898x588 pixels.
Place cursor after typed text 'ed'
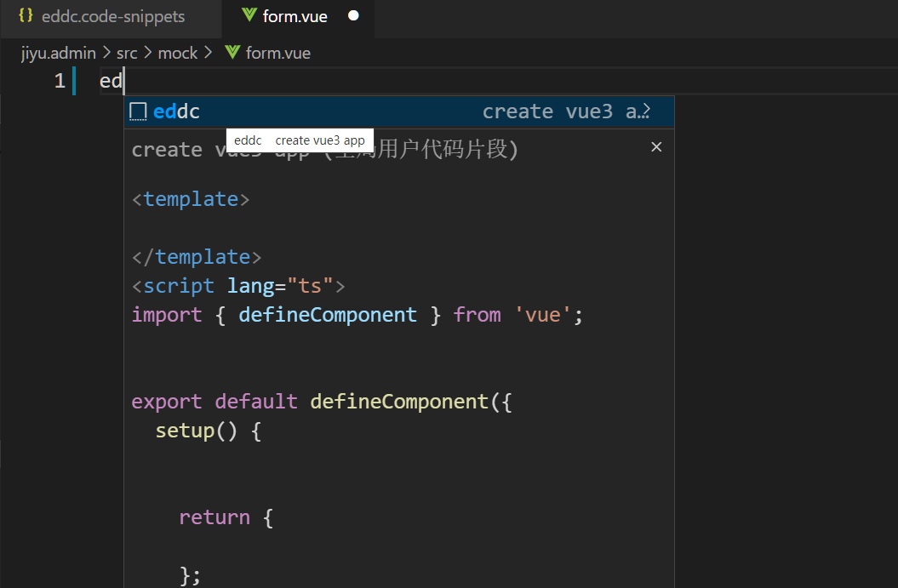(124, 82)
